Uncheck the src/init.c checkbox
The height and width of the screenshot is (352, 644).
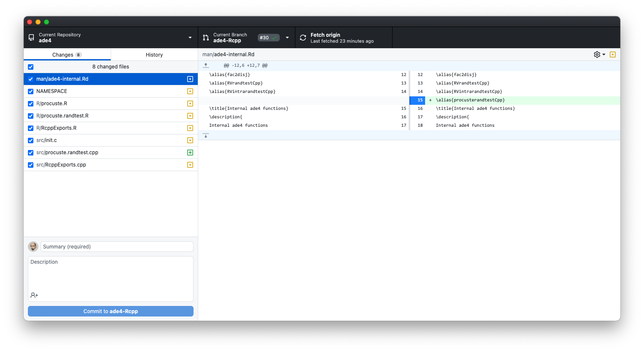(x=30, y=140)
